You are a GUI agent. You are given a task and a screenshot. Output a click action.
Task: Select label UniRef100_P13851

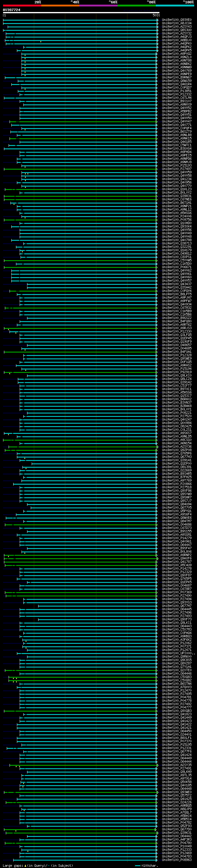point(177,91)
